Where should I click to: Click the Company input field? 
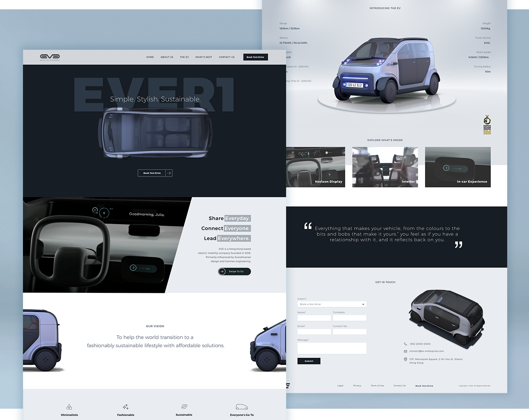350,318
